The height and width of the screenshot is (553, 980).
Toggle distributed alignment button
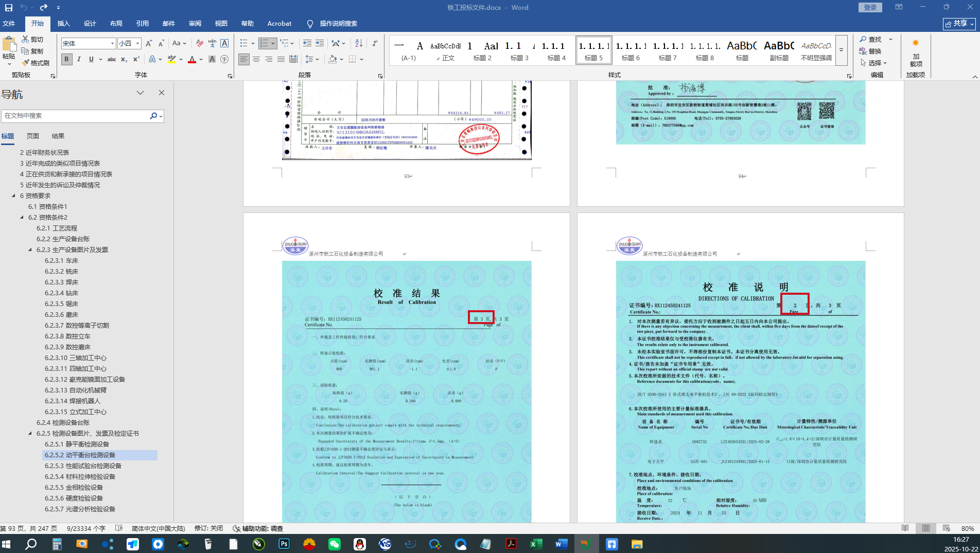click(293, 59)
